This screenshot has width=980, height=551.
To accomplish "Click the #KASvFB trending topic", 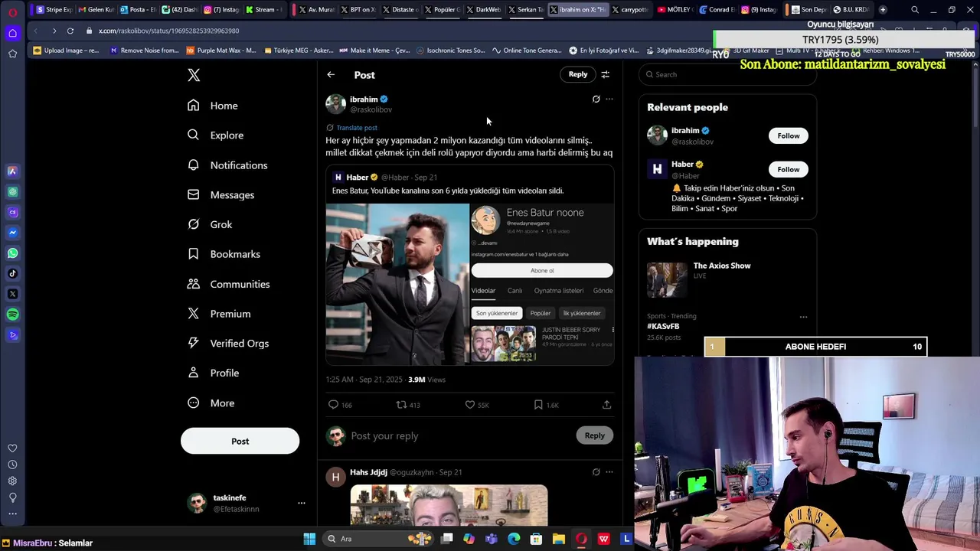I will click(663, 326).
